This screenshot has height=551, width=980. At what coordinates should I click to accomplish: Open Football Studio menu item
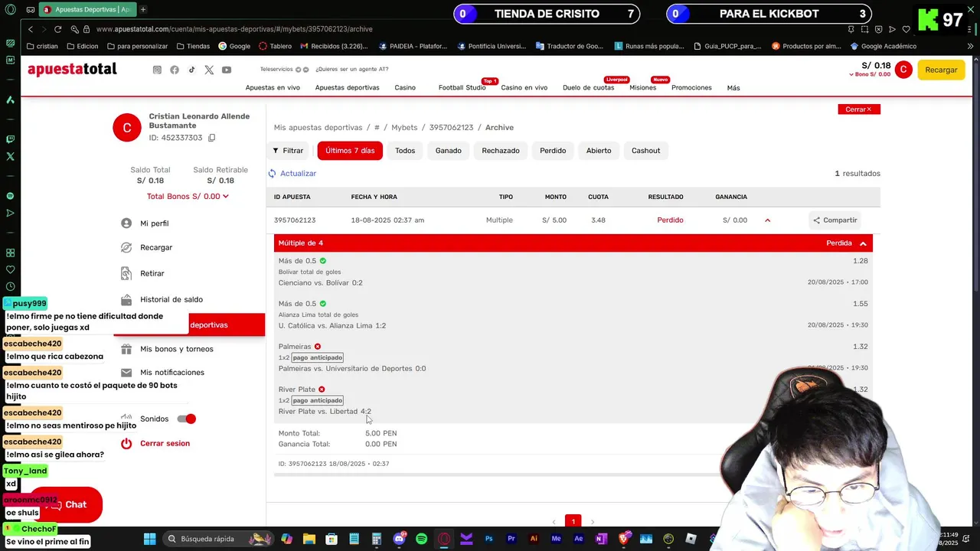coord(462,87)
